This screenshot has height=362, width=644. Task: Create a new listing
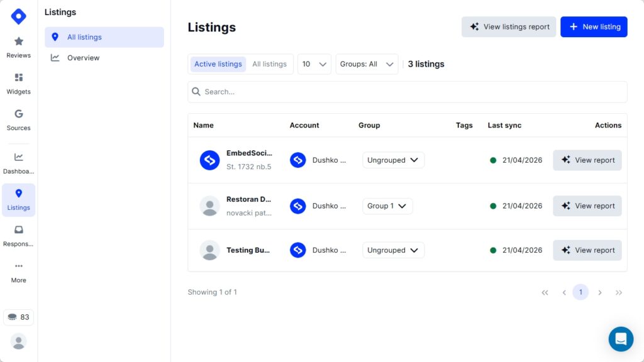pyautogui.click(x=594, y=26)
